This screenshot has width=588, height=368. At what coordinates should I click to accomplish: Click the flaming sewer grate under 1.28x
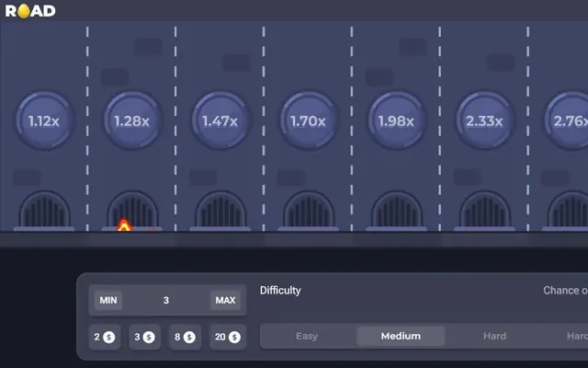(x=132, y=211)
